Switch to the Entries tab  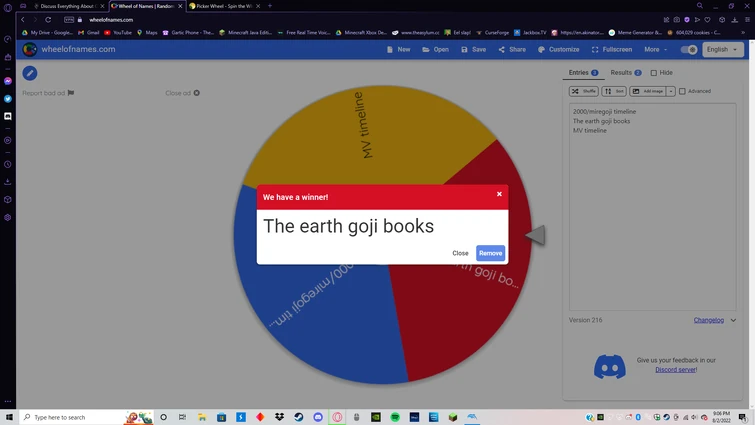click(x=583, y=73)
